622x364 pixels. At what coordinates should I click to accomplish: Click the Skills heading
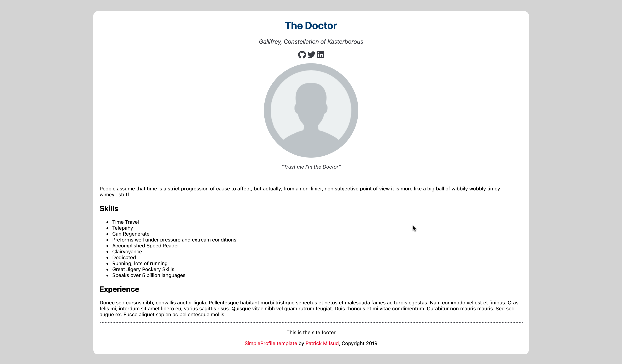click(109, 209)
